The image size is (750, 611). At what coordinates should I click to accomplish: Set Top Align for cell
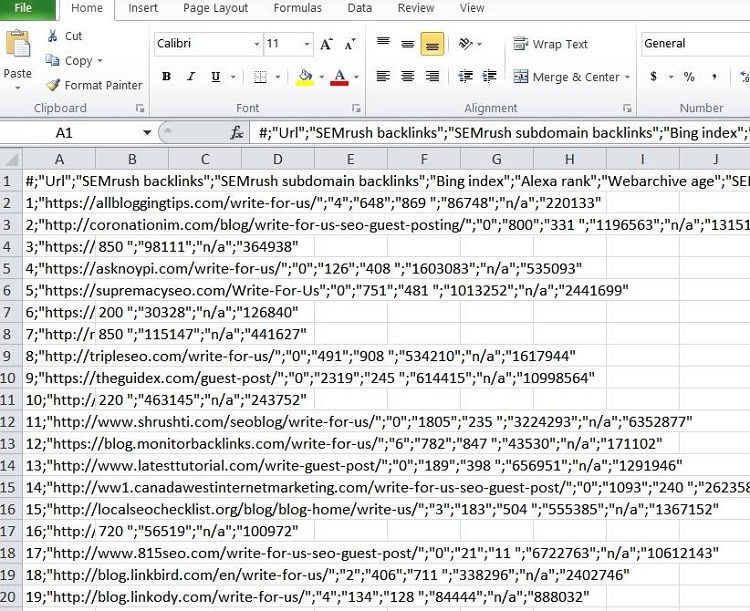tap(383, 44)
